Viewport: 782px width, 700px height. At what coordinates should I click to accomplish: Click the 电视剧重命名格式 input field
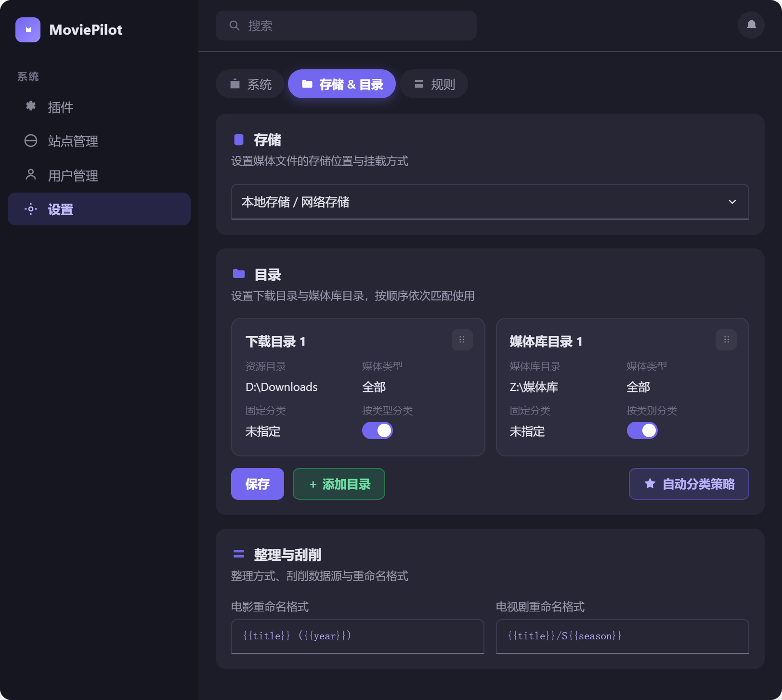tap(622, 636)
